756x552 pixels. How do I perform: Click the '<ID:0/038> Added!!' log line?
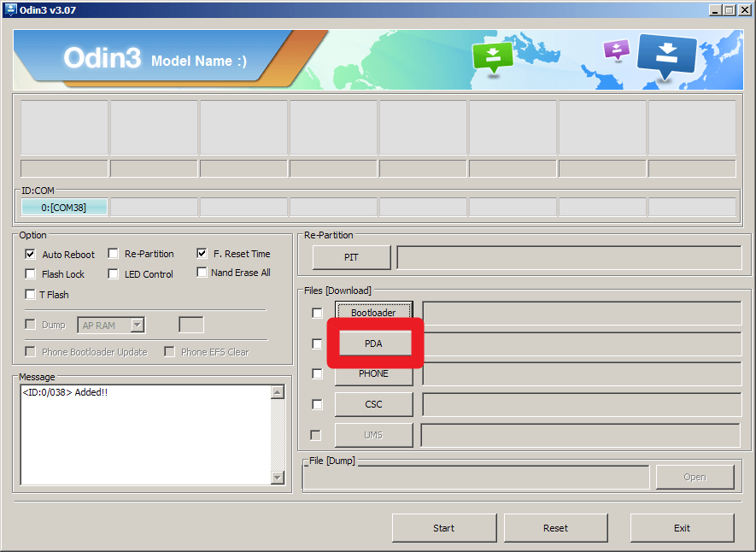(x=65, y=392)
